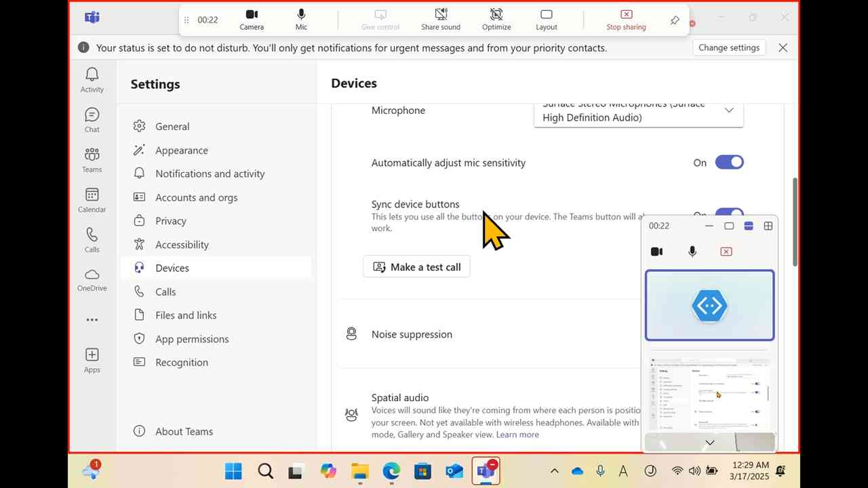Open the Microphone device dropdown
868x488 pixels.
pos(639,115)
